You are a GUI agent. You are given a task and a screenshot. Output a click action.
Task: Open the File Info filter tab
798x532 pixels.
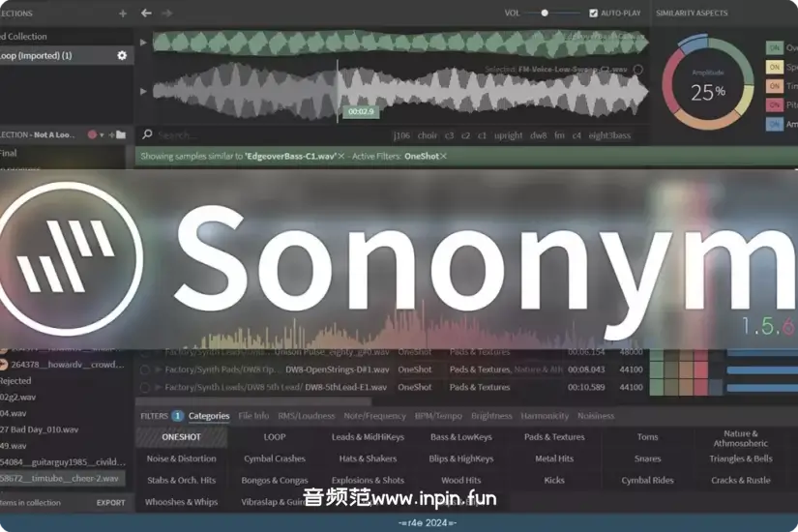253,416
